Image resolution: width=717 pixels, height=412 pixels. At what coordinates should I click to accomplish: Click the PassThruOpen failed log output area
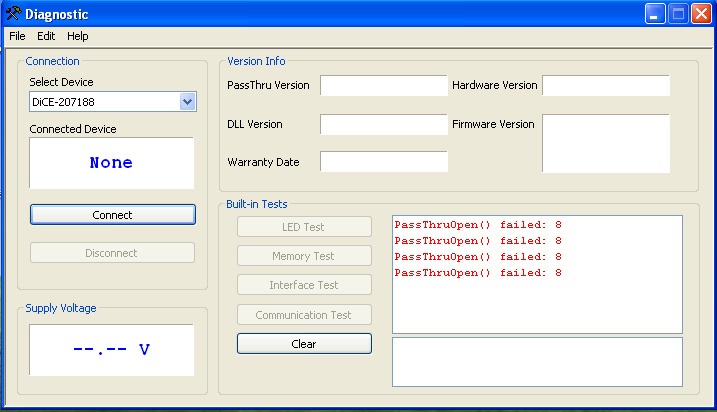pos(537,274)
